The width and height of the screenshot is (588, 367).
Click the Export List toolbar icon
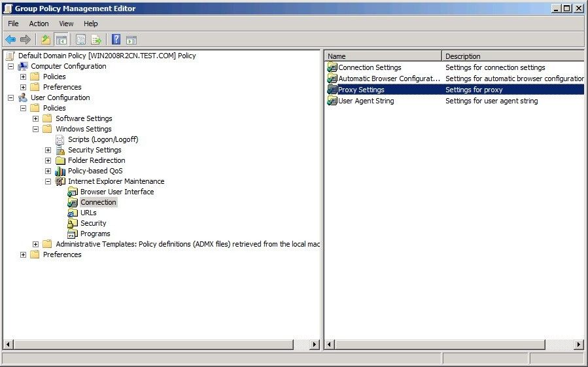click(96, 39)
